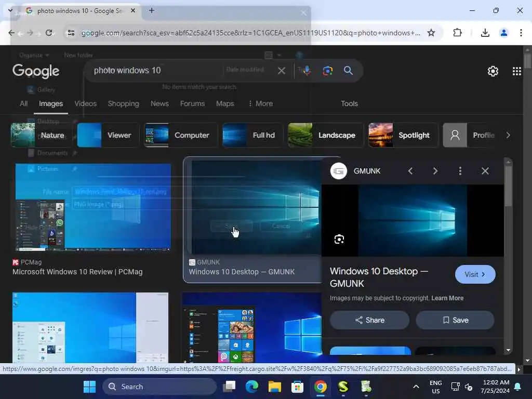Switch to Videos tab
The image size is (532, 399).
point(86,103)
